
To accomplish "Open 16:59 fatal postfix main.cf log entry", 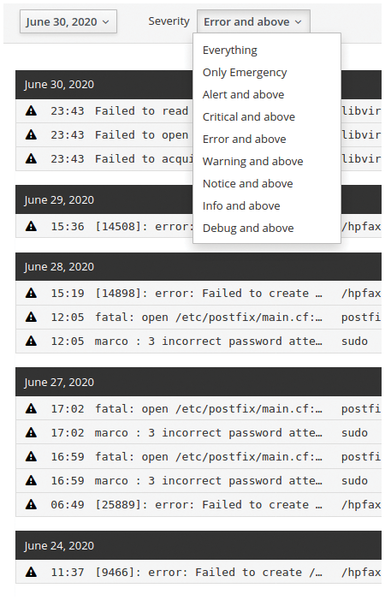I will pyautogui.click(x=198, y=457).
